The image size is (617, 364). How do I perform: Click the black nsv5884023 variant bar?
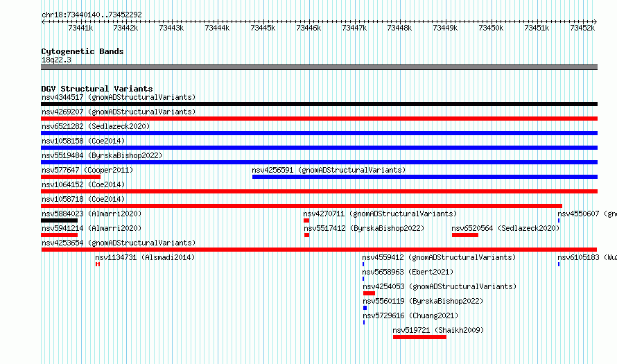coord(60,220)
